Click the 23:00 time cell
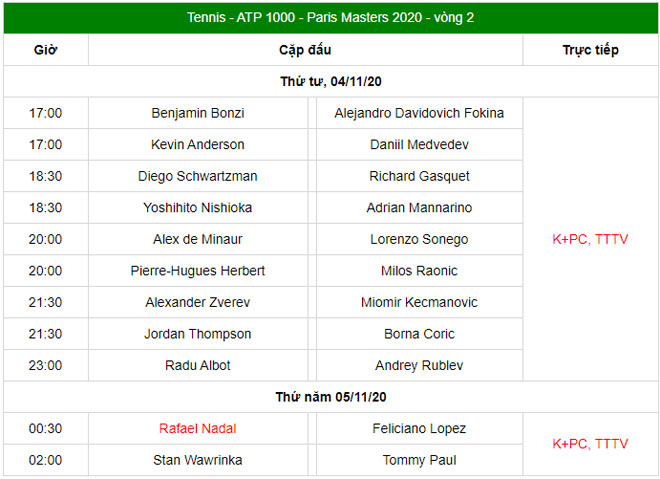 (x=45, y=365)
